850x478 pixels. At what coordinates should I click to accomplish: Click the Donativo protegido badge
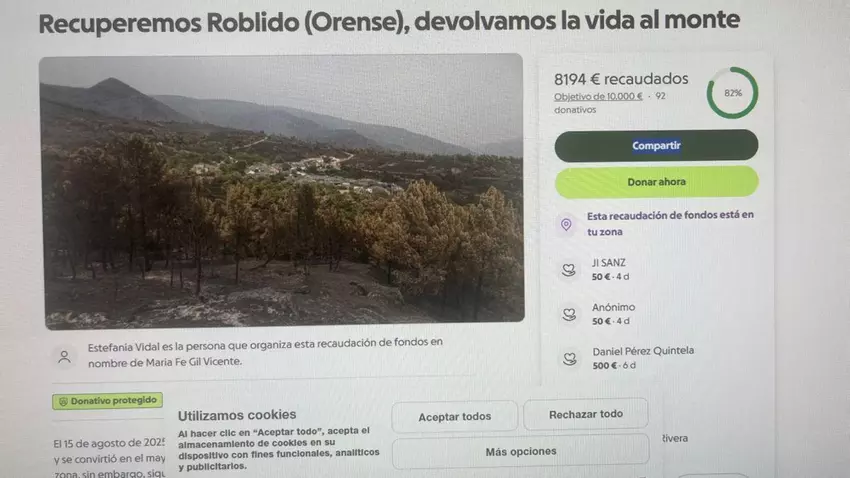point(107,401)
